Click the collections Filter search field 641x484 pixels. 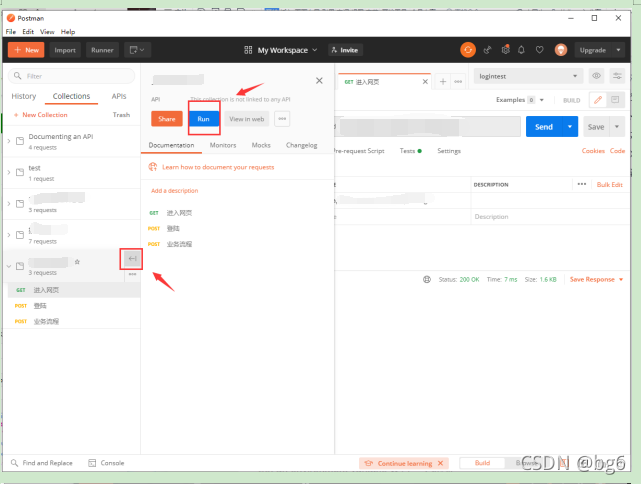click(72, 76)
